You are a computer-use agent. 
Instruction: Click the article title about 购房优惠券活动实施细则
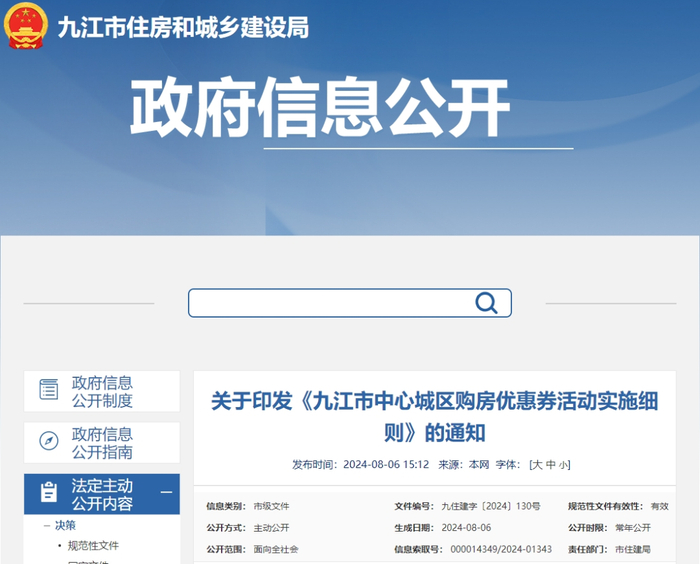(435, 416)
